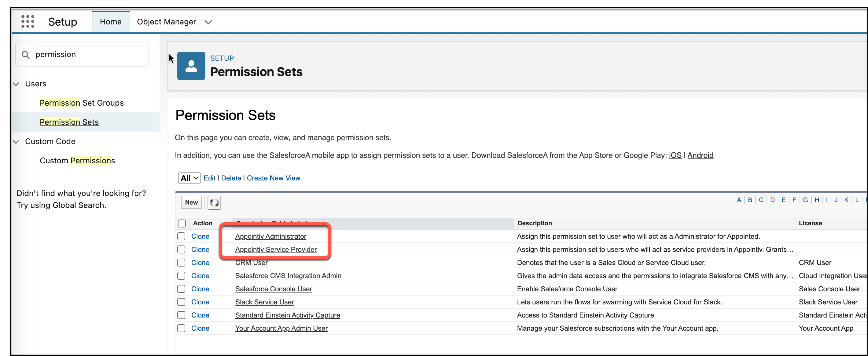This screenshot has width=868, height=356.
Task: Filter list by letter K
Action: click(x=846, y=200)
